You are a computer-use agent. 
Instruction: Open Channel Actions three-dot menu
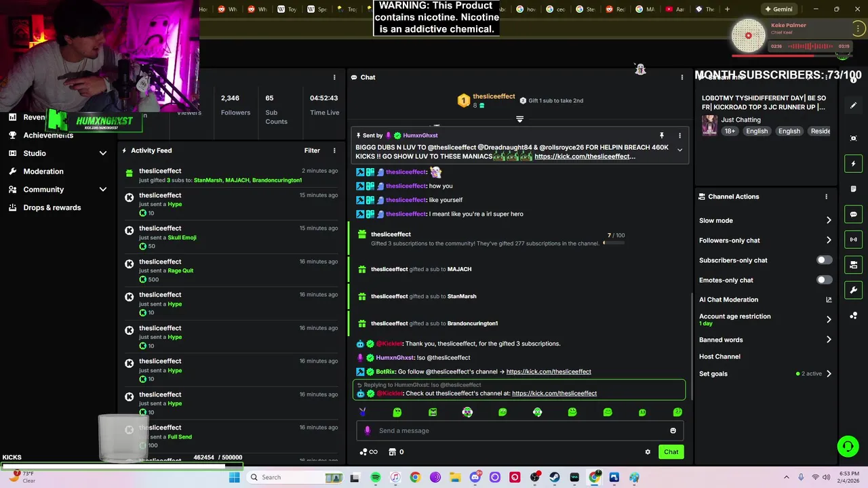click(x=826, y=197)
